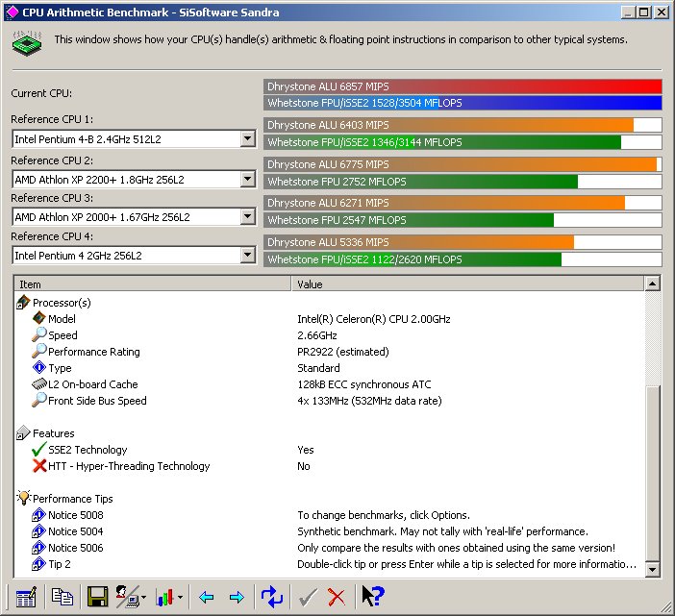Select the Intel Pentium 4-B 2.4GHz combo box
The image size is (675, 616).
[135, 139]
